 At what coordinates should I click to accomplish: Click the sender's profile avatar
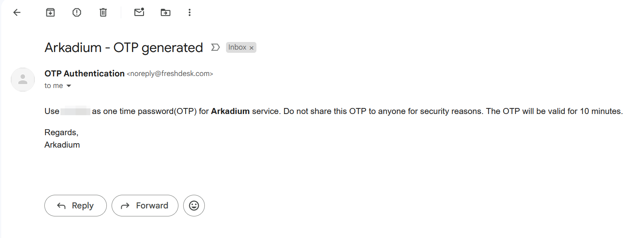pyautogui.click(x=23, y=80)
